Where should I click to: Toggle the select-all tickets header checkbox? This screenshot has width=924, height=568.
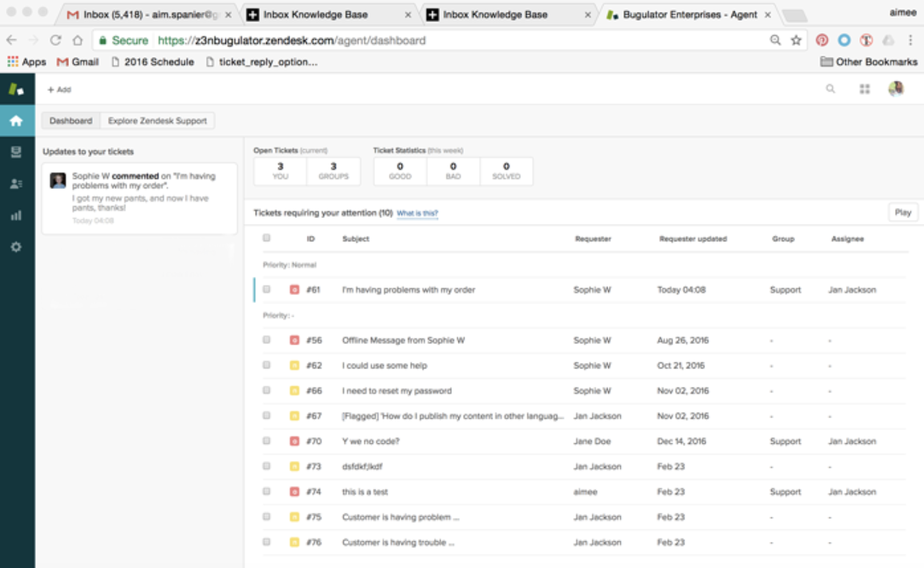tap(266, 238)
